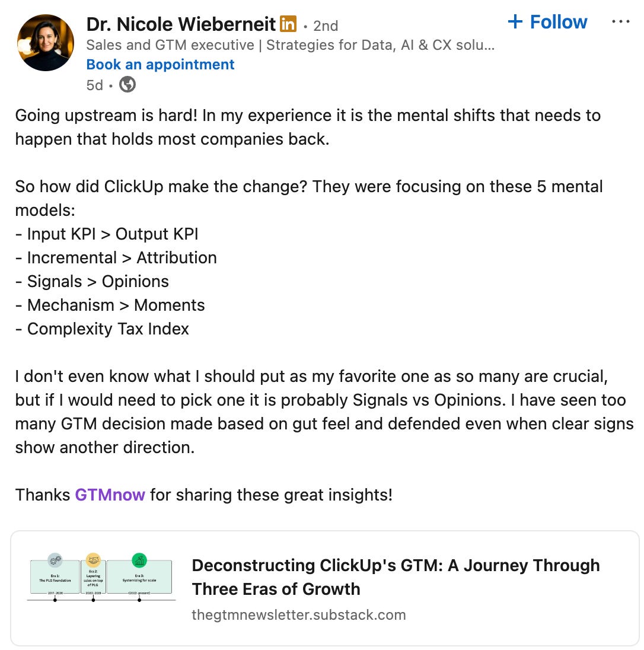Click the 2nd connection degree label
Viewport: 644px width, 650px height.
326,26
